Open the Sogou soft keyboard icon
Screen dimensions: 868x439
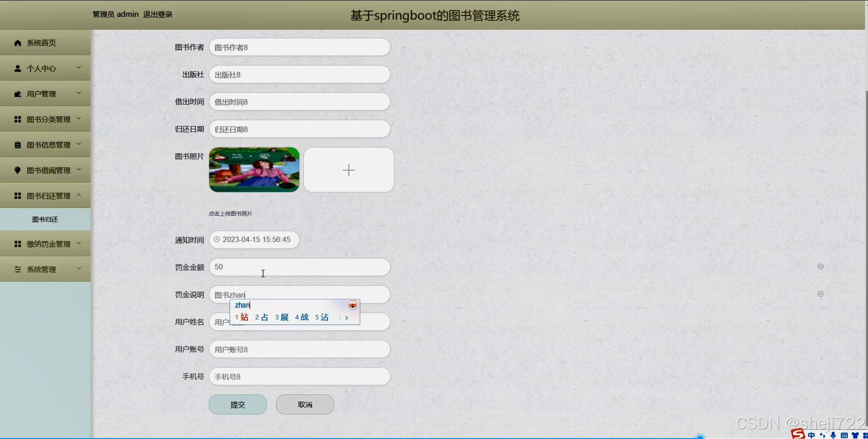click(845, 435)
